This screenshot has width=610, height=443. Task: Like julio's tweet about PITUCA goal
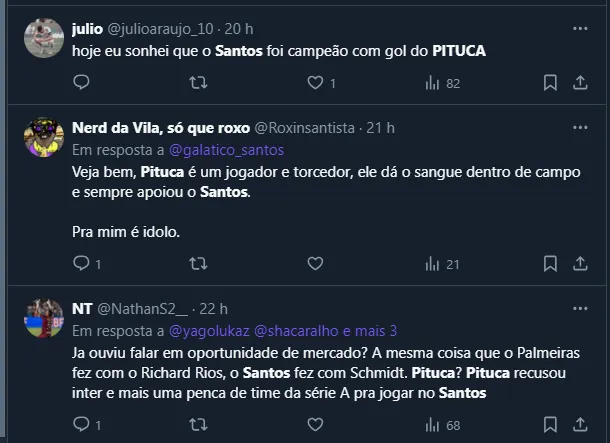(x=315, y=83)
